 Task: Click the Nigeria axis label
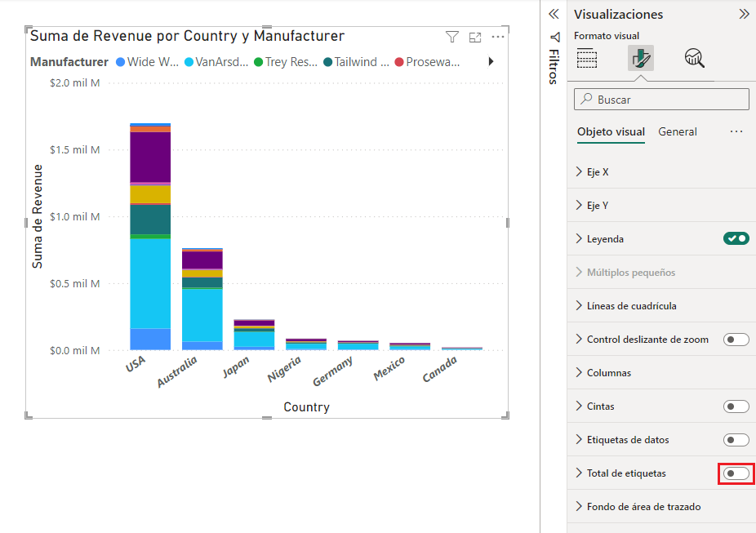click(284, 369)
